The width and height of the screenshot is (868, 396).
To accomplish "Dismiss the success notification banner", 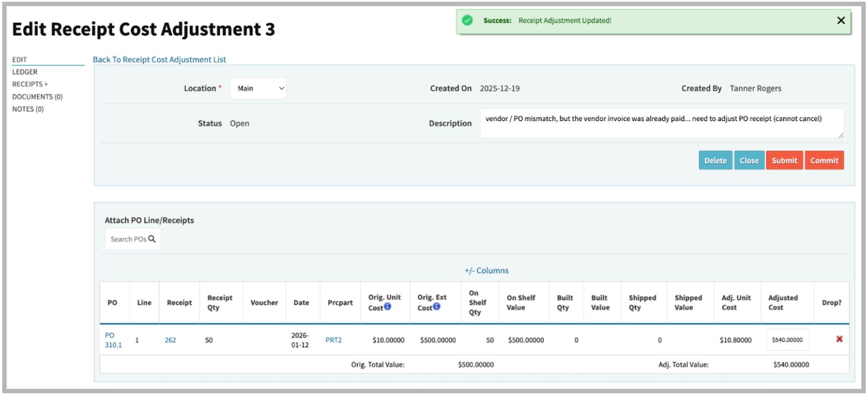I will click(841, 20).
